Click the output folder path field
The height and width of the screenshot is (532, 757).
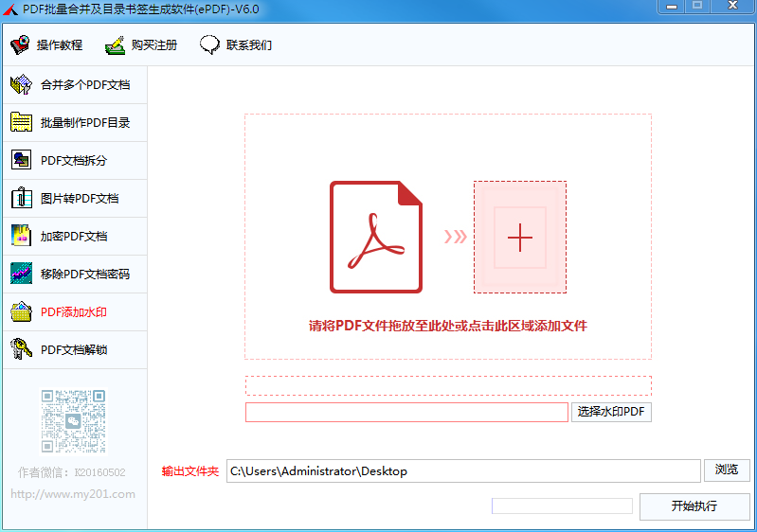[x=463, y=470]
